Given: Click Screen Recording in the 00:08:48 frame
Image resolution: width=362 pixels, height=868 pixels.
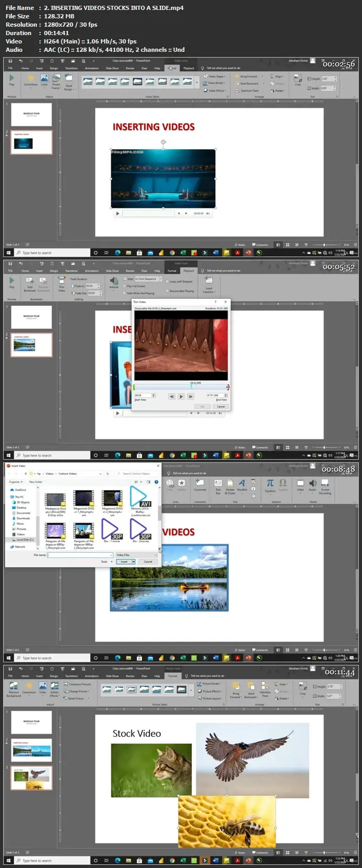Looking at the screenshot, I should 325,487.
